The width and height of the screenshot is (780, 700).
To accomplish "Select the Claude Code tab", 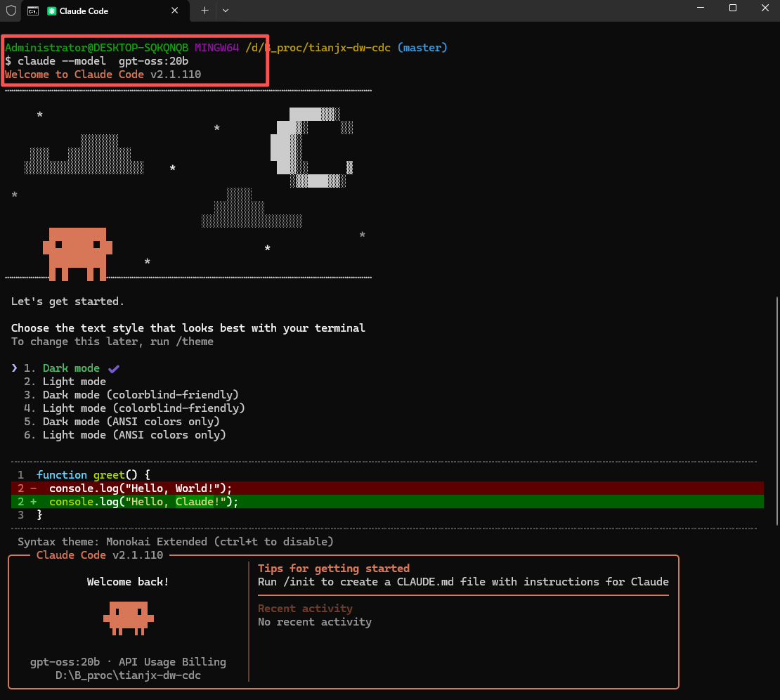I will point(105,11).
